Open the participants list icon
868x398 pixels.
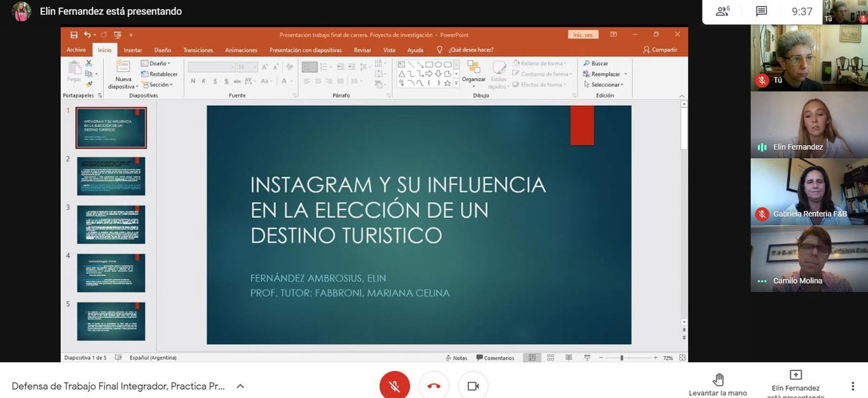722,12
